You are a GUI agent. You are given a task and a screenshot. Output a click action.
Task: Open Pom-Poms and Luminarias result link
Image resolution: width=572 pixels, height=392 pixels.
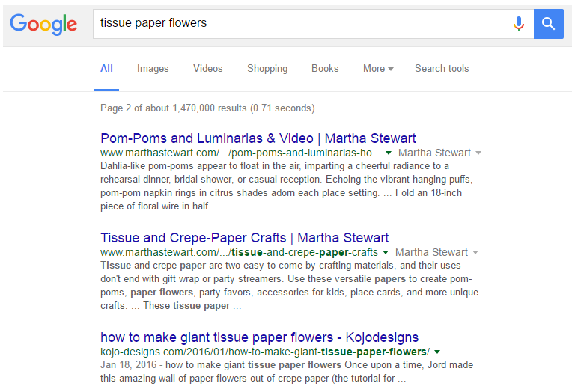click(x=258, y=138)
